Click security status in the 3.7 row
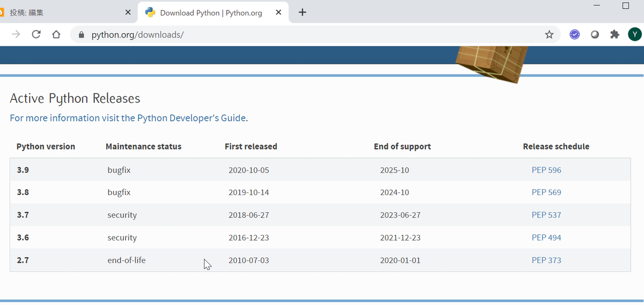 click(x=122, y=215)
